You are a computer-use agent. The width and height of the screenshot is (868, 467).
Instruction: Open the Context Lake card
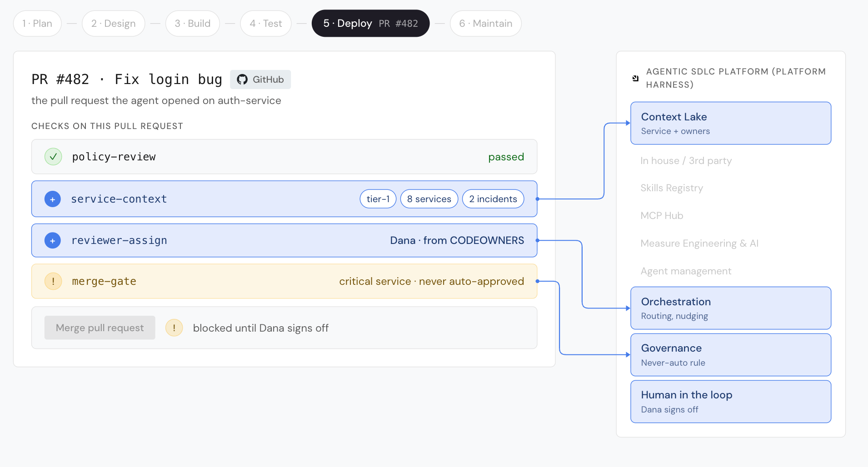[731, 123]
